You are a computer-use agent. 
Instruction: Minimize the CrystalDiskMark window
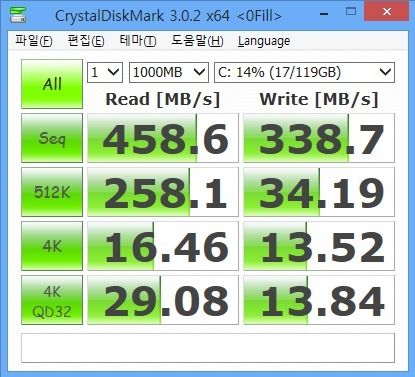[324, 14]
